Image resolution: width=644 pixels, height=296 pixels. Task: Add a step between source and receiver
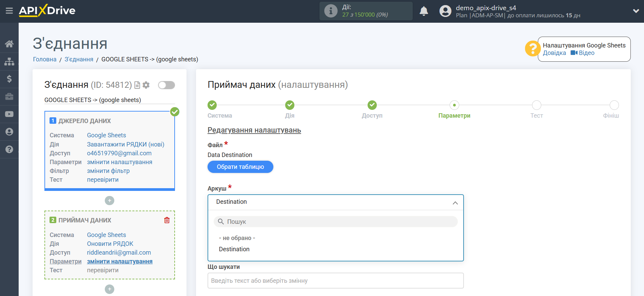click(x=110, y=201)
